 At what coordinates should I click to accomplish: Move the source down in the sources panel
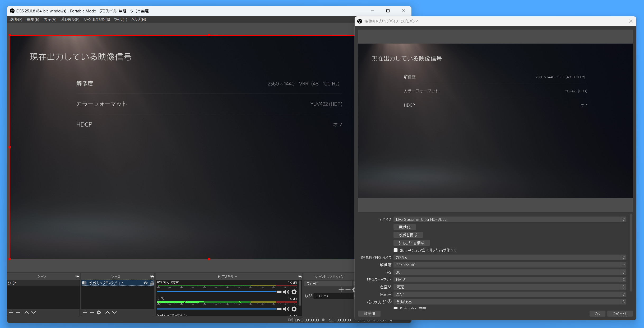[x=114, y=312]
